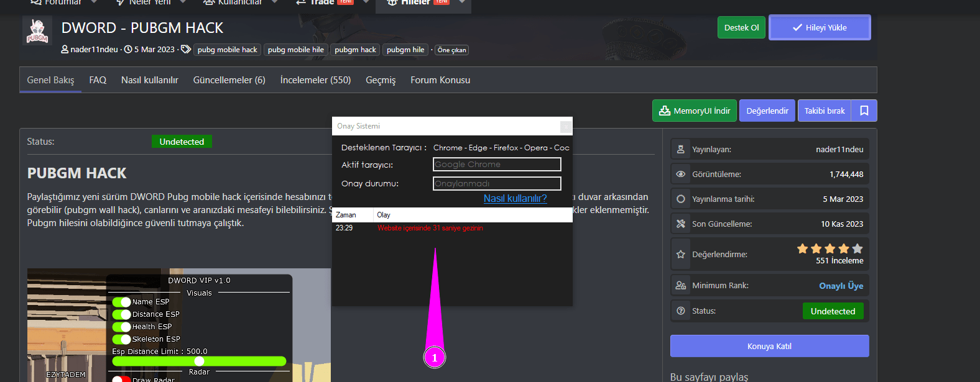Click the sidebar Undetected status badge

tap(833, 311)
